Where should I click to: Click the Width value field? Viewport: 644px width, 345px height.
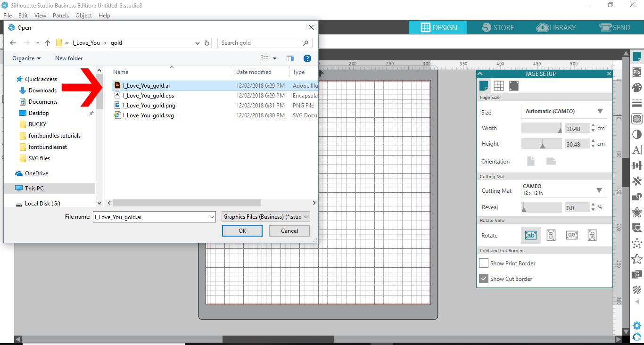(577, 128)
